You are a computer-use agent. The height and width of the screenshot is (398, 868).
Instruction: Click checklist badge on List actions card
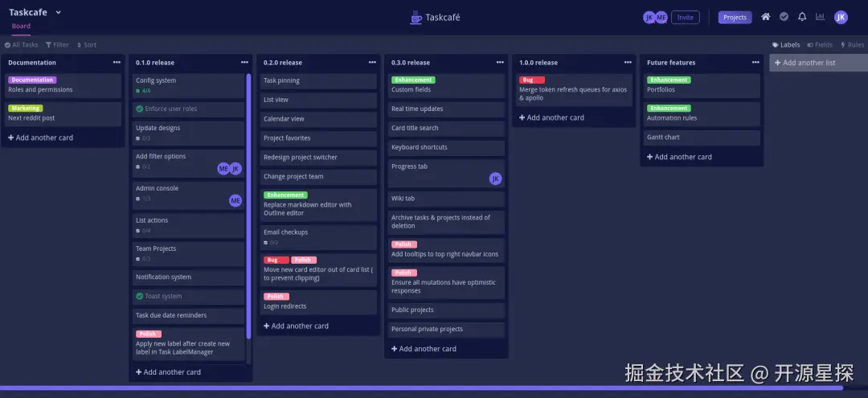[143, 231]
